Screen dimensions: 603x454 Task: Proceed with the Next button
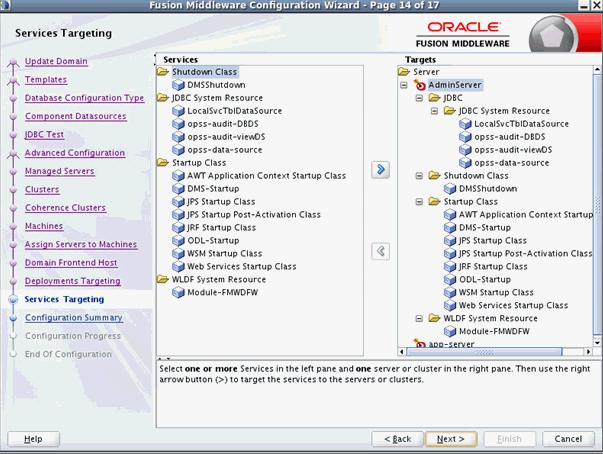coord(451,439)
